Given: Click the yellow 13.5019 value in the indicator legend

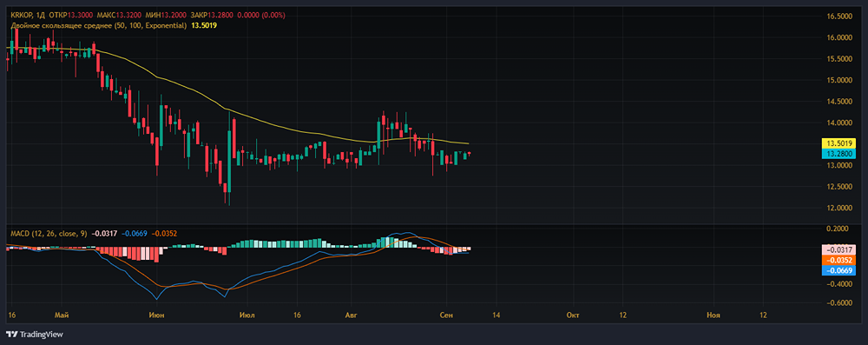Looking at the screenshot, I should [204, 25].
